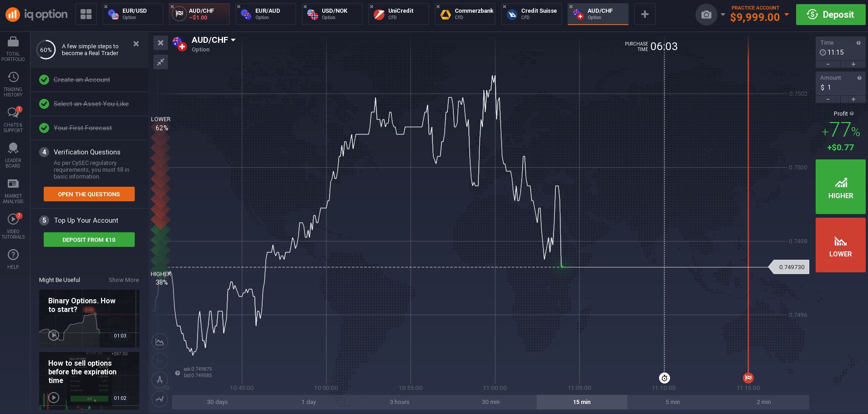Close the chart with X button
This screenshot has width=868, height=414.
161,43
